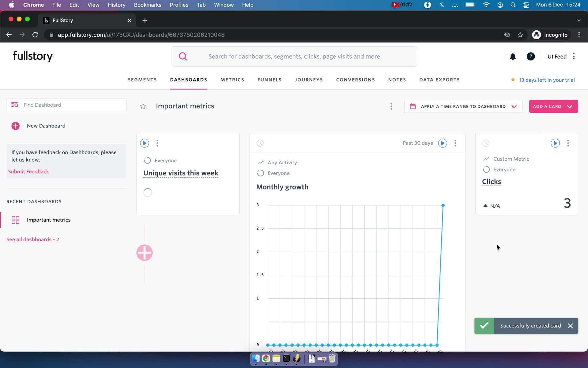Image resolution: width=588 pixels, height=368 pixels.
Task: Switch to the Segments tab
Action: (x=142, y=80)
